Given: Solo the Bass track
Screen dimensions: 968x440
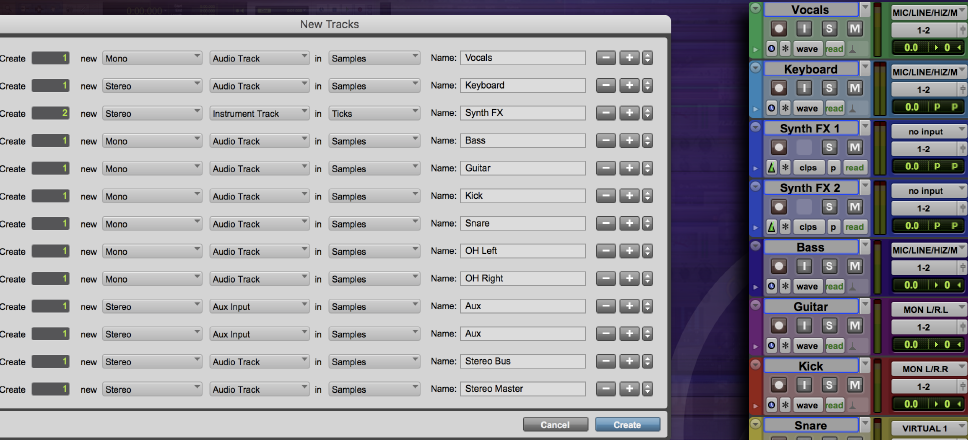Looking at the screenshot, I should 829,266.
